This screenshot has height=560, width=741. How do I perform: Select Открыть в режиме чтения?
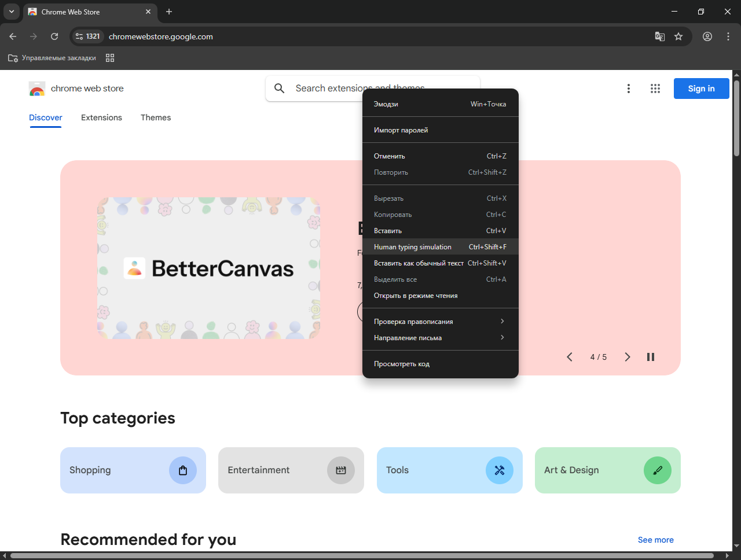[x=440, y=296]
